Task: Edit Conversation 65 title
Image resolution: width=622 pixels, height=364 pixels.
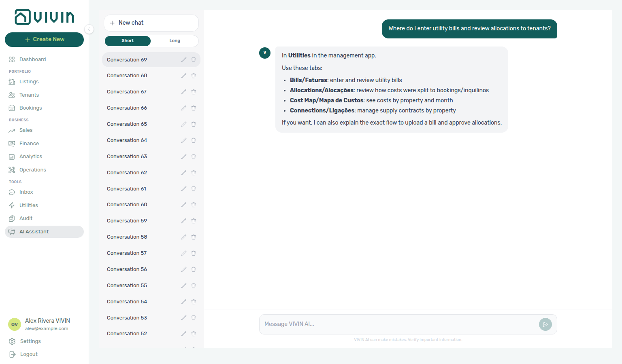Action: (x=184, y=124)
